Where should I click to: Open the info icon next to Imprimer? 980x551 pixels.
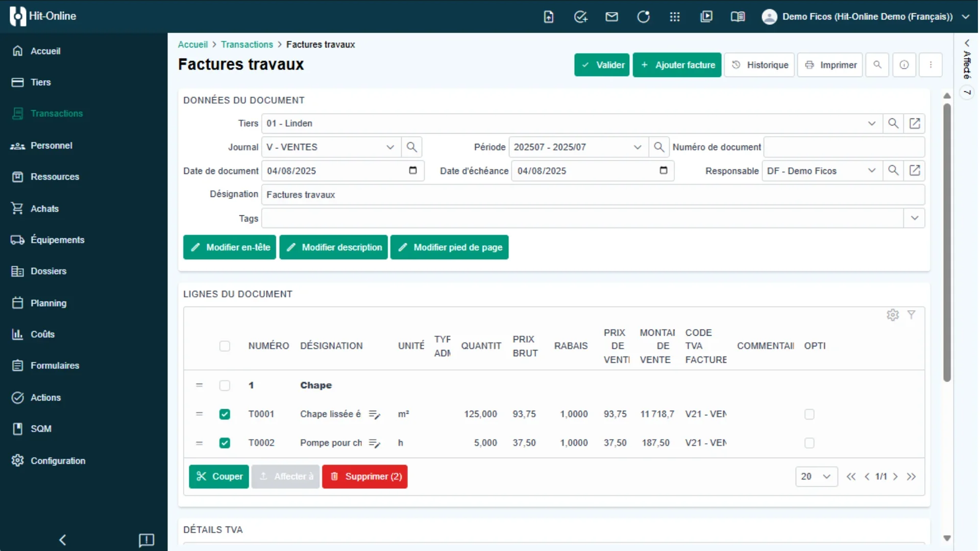tap(904, 65)
